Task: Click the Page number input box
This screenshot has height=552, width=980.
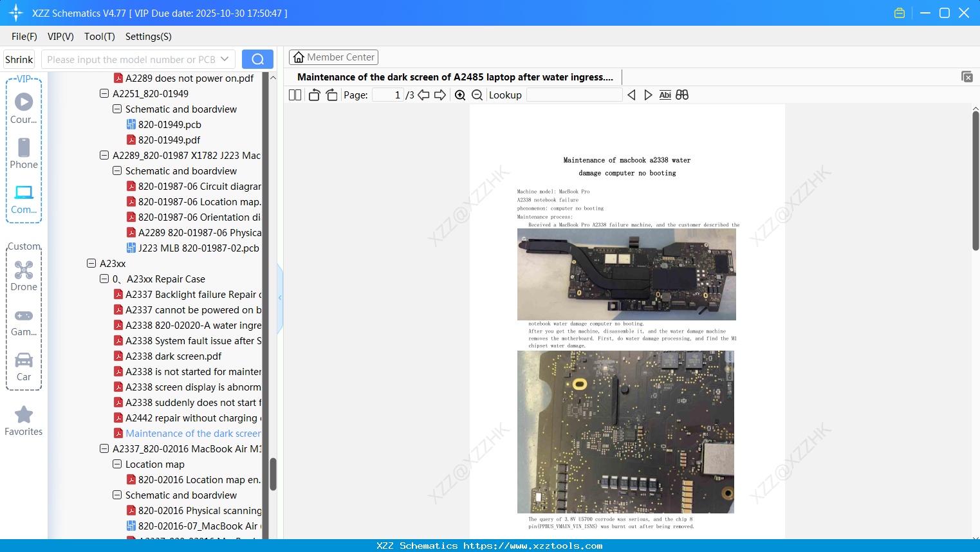Action: [x=387, y=95]
